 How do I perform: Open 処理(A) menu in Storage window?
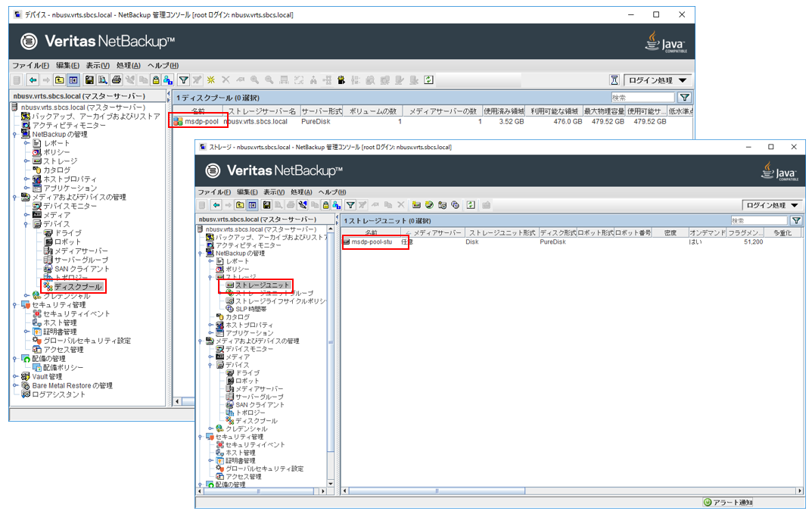click(x=301, y=192)
